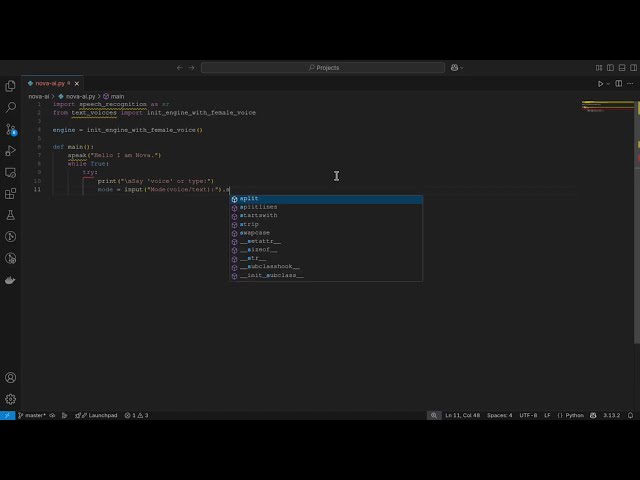Run the Python file with play button
This screenshot has height=480, width=640.
[x=600, y=84]
